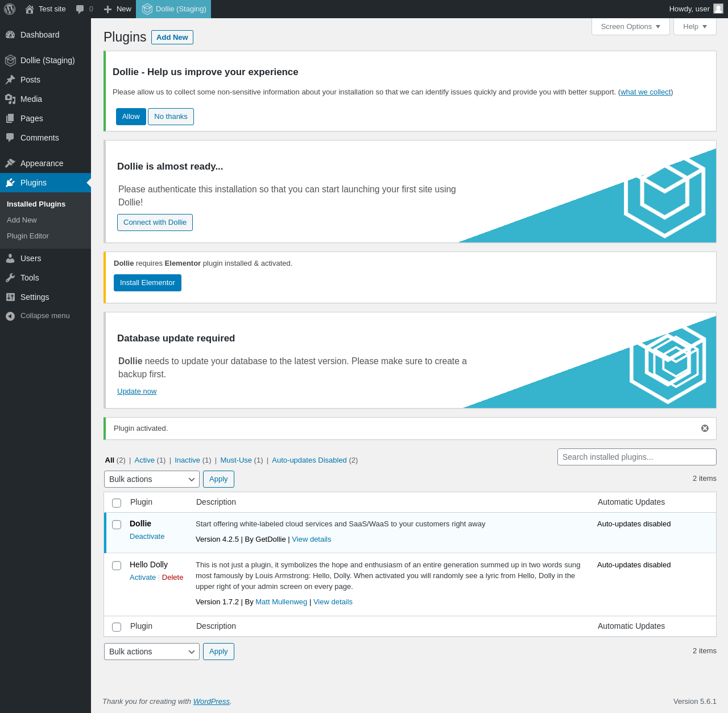The image size is (728, 713).
Task: Go to Dashboard in the sidebar
Action: [45, 35]
